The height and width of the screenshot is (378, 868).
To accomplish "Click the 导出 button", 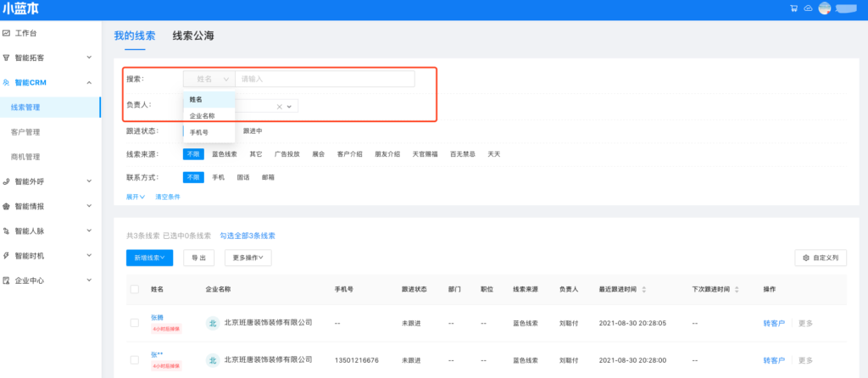I will point(198,257).
